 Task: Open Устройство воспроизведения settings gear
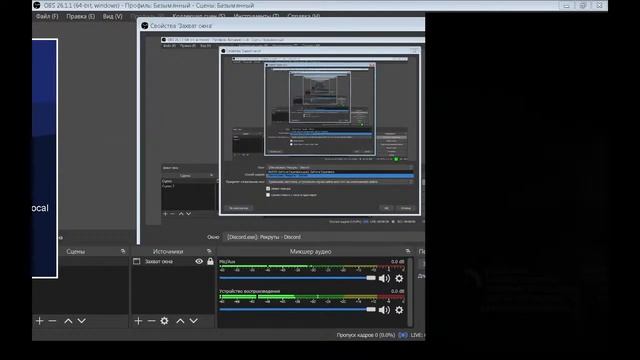399,310
